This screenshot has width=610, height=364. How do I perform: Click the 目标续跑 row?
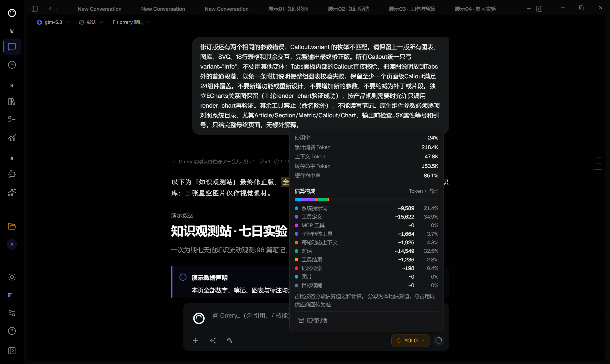(366, 285)
